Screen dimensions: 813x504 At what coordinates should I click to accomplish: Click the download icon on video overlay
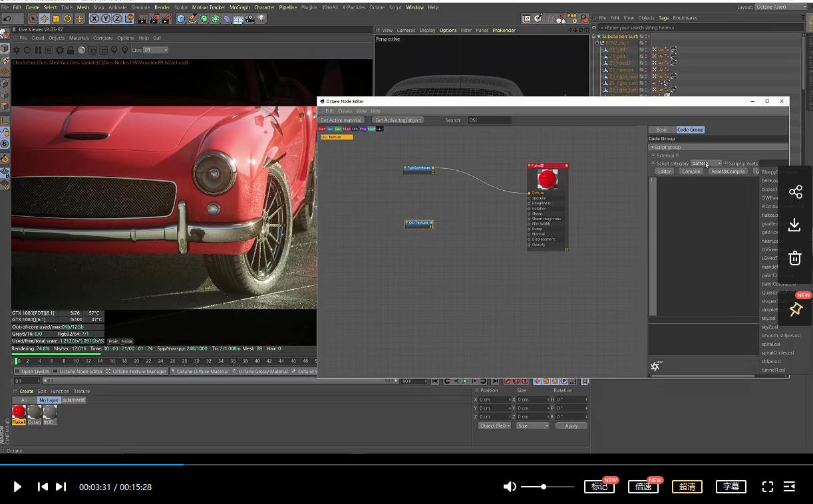pos(795,225)
